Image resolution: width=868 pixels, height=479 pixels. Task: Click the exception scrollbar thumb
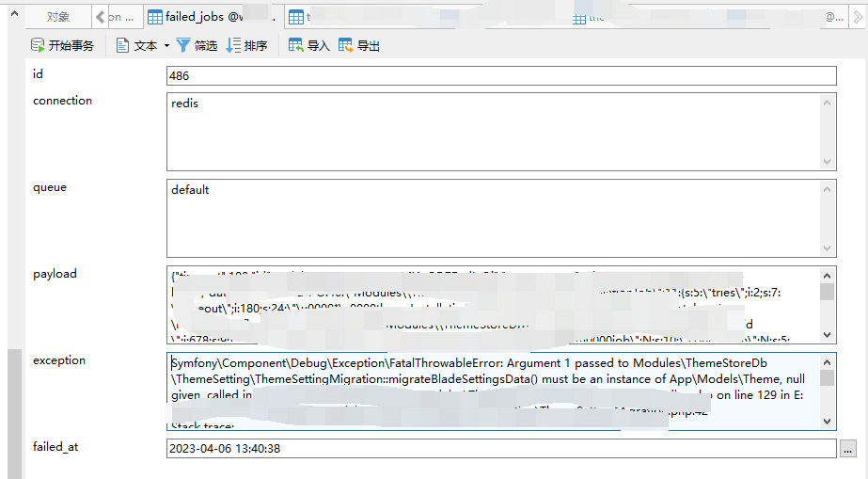click(x=827, y=377)
